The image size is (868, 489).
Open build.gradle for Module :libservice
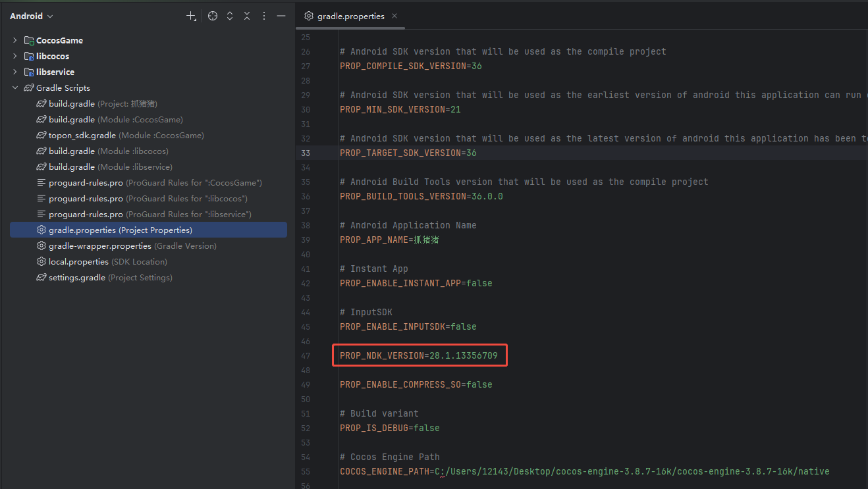pos(104,167)
